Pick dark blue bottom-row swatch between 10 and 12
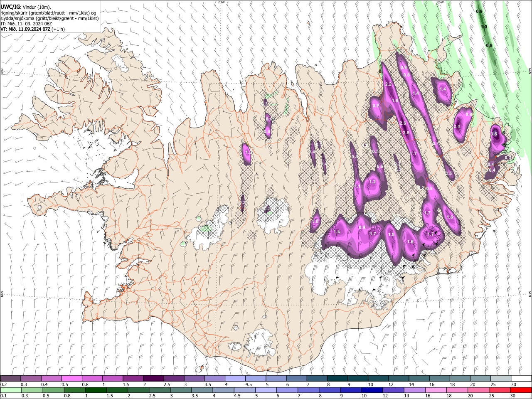The height and width of the screenshot is (399, 532). pos(372,390)
